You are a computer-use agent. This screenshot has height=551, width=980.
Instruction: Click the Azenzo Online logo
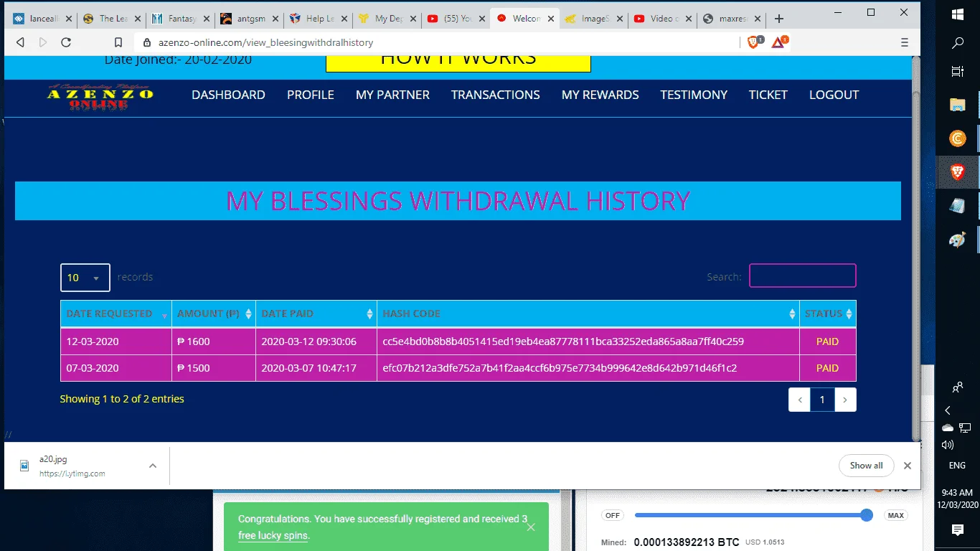pyautogui.click(x=100, y=97)
